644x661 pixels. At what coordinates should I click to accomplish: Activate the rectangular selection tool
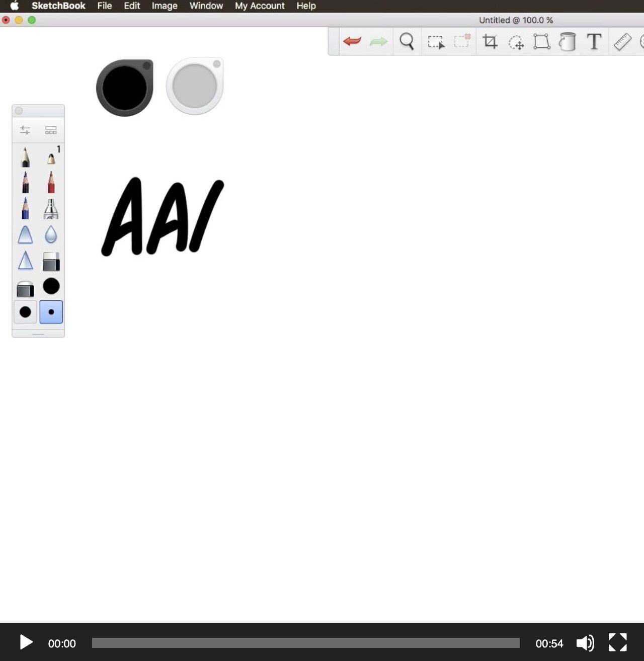(437, 42)
